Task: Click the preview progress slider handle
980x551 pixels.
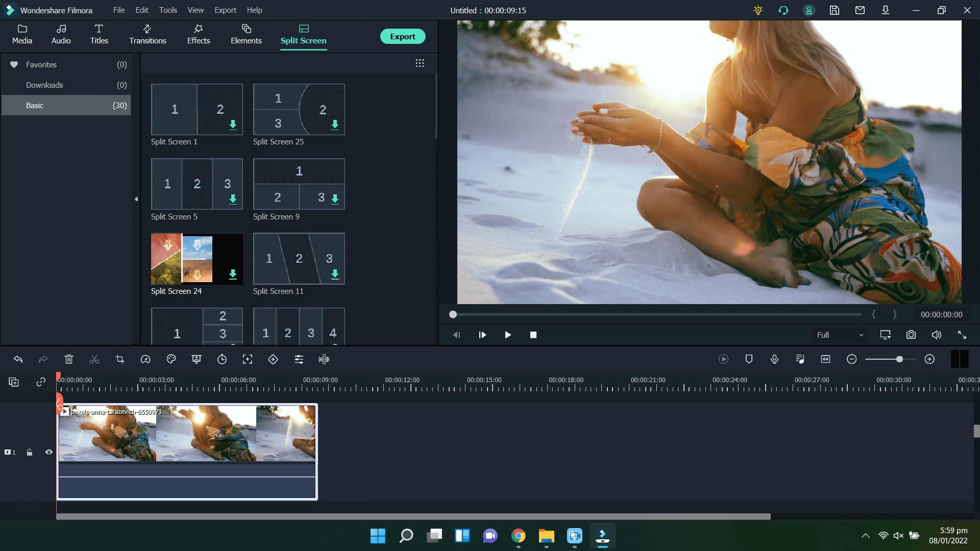Action: (453, 314)
